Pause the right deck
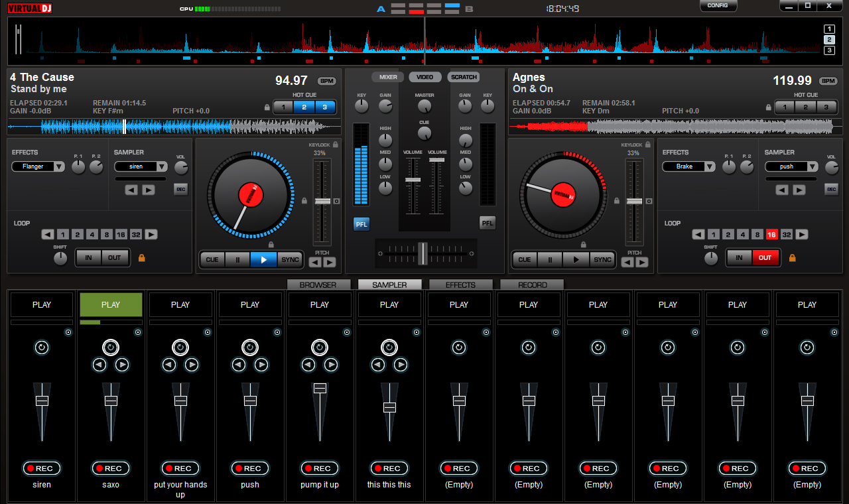 pos(550,259)
